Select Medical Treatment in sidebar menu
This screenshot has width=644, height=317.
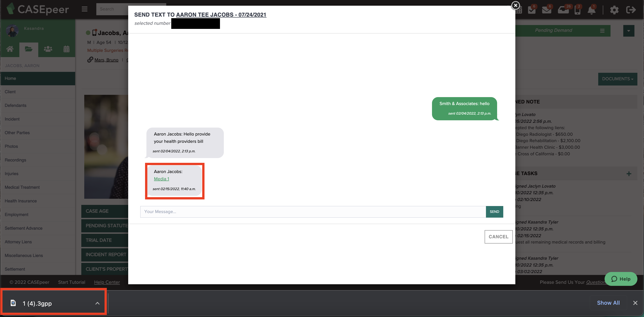(38, 187)
